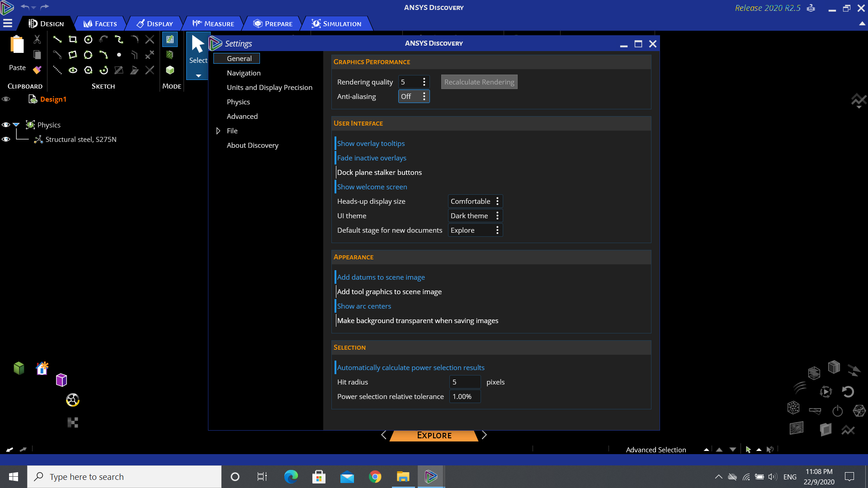Select the Three-point circle tool

(88, 55)
